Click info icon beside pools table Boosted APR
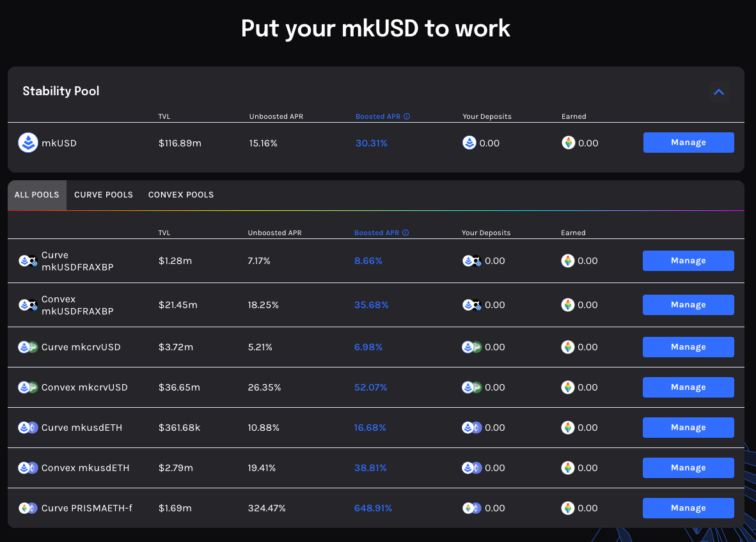 coord(406,233)
